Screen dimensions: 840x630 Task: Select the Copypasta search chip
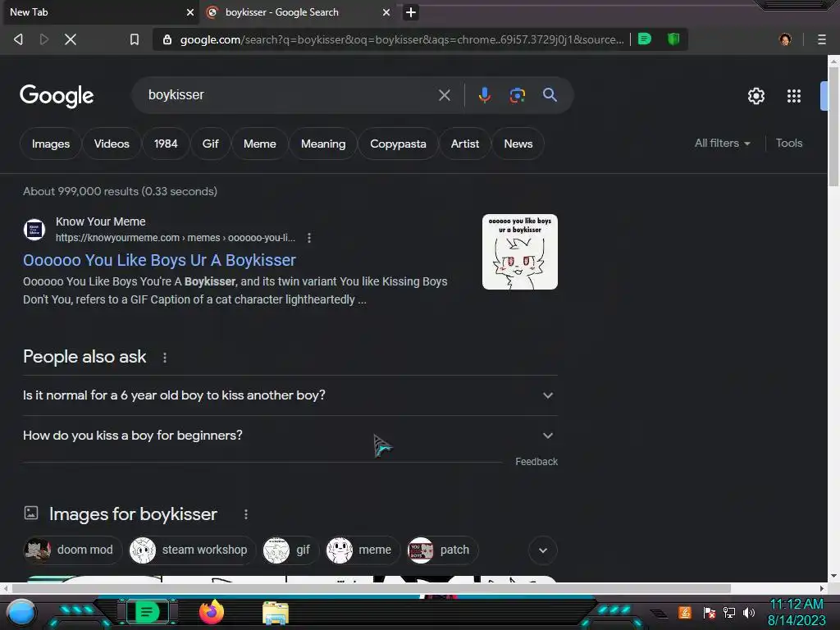398,144
